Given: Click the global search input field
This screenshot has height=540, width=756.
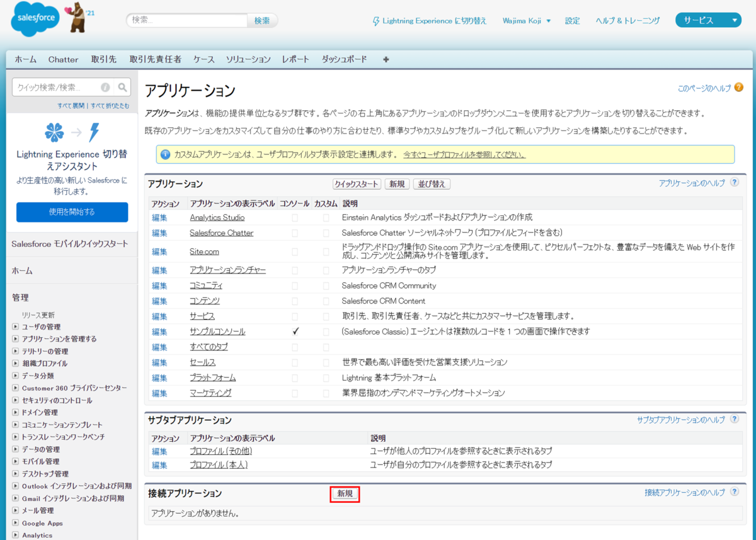Looking at the screenshot, I should 187,20.
